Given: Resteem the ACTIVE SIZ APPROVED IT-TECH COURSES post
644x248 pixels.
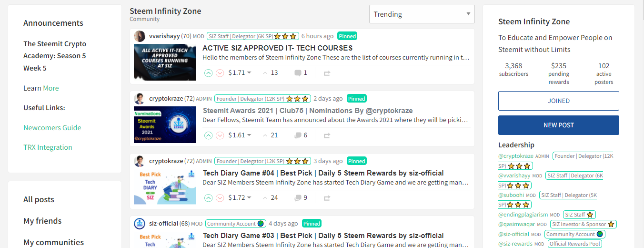Looking at the screenshot, I should click(327, 73).
